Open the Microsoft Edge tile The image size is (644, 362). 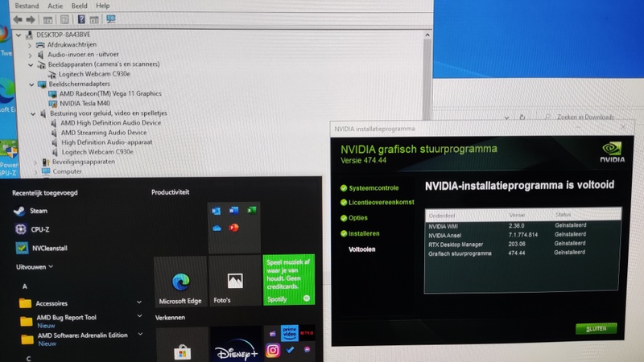tap(180, 282)
